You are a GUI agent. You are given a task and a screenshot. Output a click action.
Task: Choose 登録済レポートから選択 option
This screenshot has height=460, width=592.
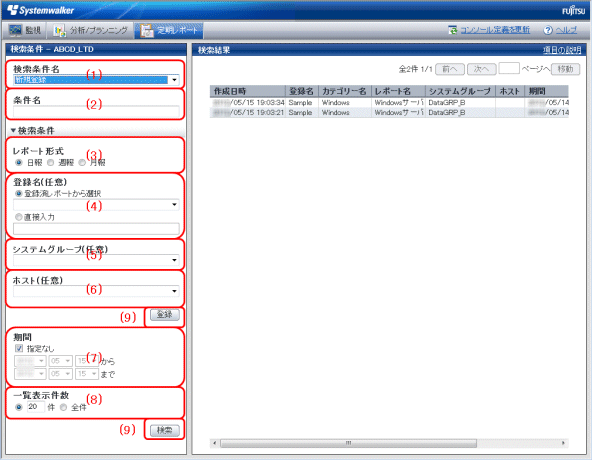(x=18, y=194)
